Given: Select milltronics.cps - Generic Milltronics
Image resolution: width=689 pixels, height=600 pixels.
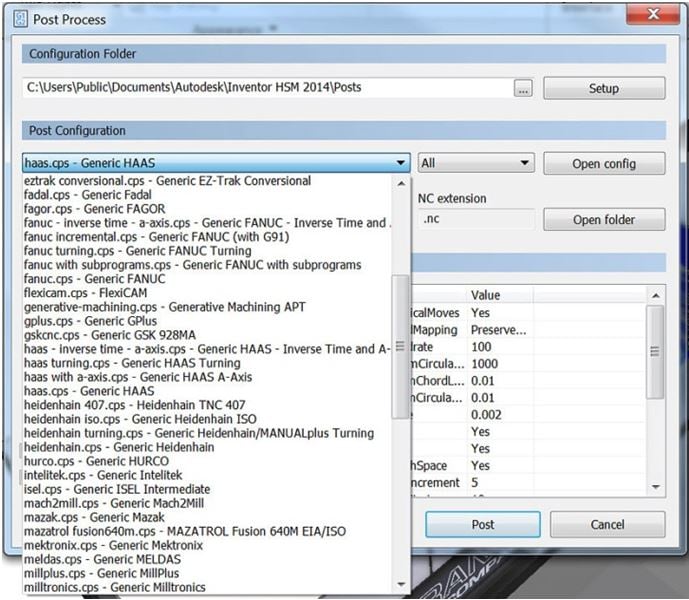Looking at the screenshot, I should (x=207, y=587).
